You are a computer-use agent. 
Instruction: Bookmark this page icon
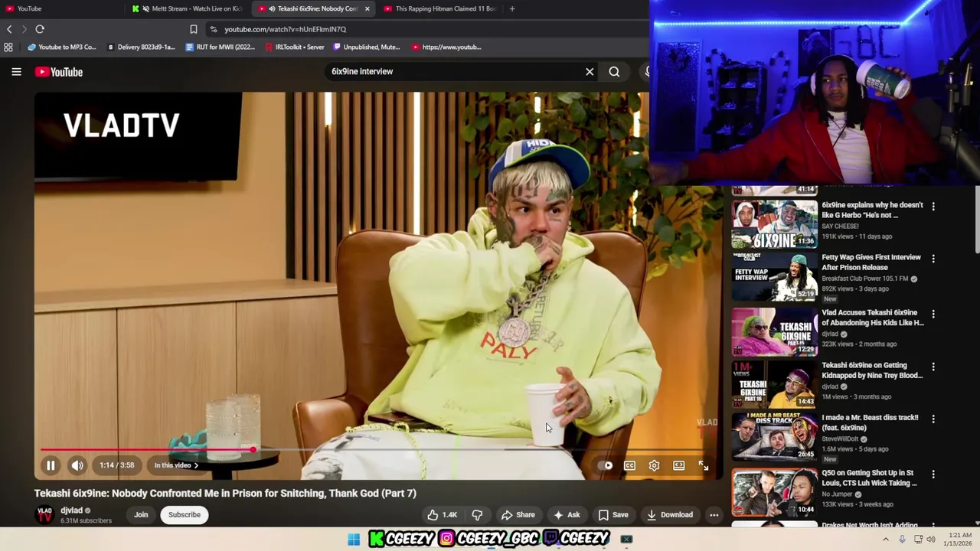click(193, 29)
